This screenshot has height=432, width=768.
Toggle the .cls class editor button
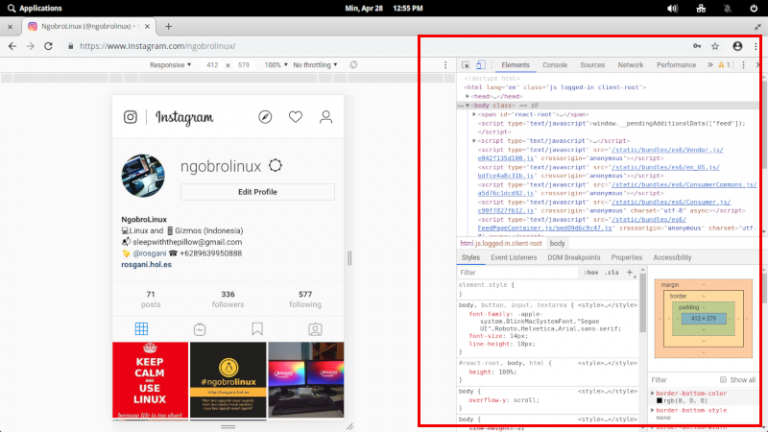[x=611, y=272]
